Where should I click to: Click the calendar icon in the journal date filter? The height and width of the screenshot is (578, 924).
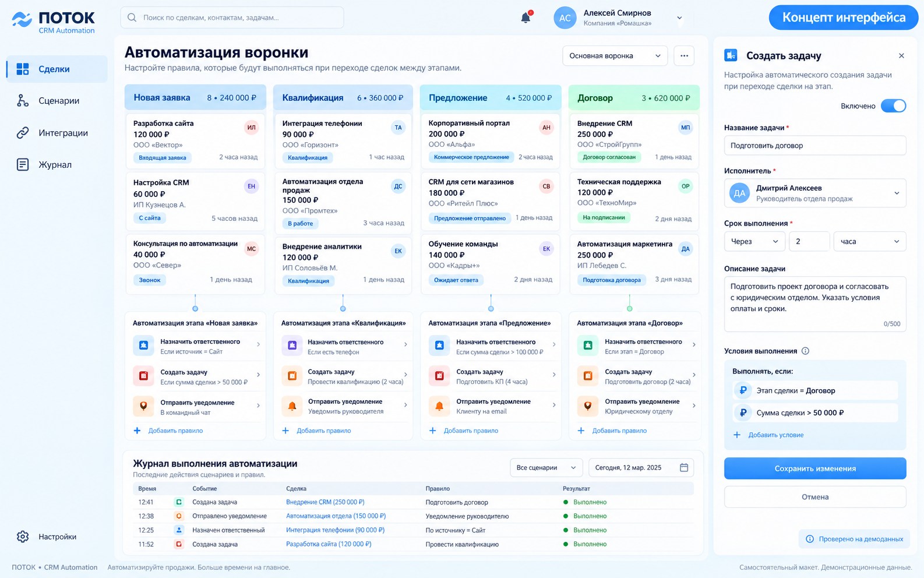pyautogui.click(x=684, y=467)
